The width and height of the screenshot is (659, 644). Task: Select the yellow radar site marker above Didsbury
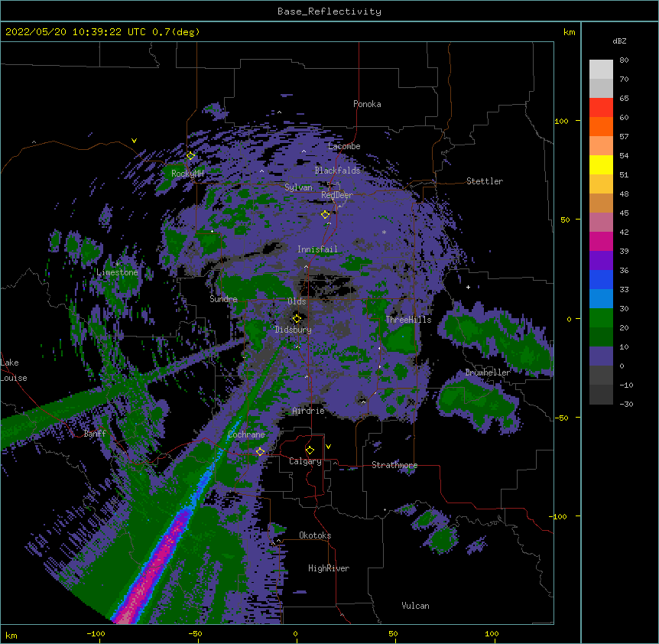click(x=297, y=319)
